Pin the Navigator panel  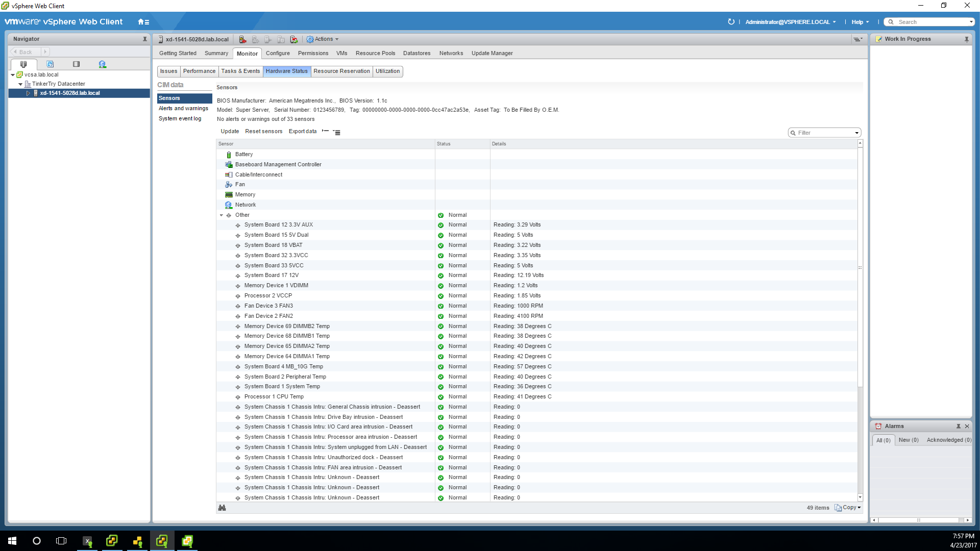pyautogui.click(x=145, y=39)
